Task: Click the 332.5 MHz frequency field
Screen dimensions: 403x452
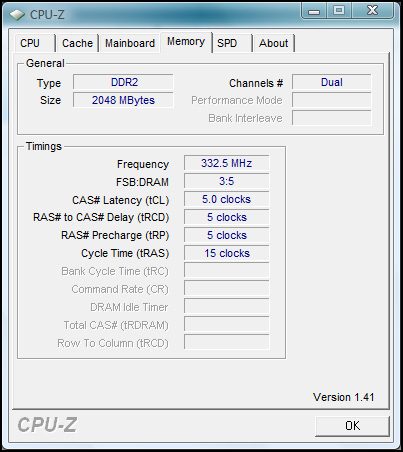Action: pyautogui.click(x=227, y=163)
